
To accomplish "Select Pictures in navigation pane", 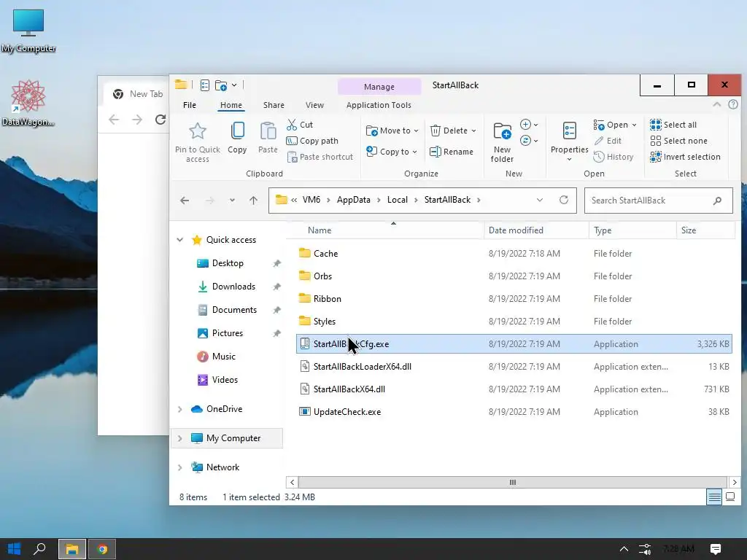I will click(x=228, y=333).
